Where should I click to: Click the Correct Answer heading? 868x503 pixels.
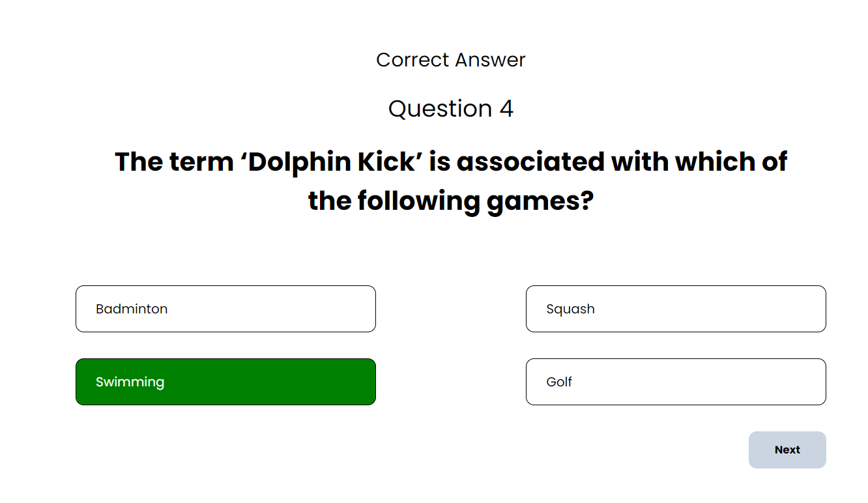450,59
